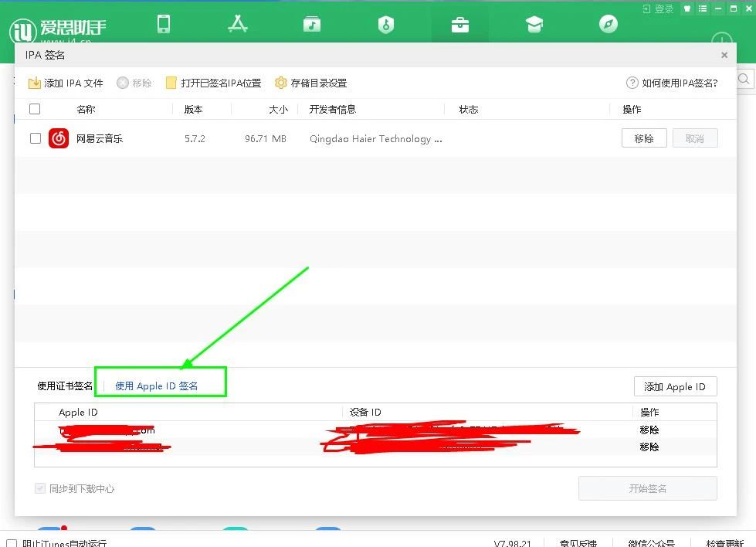
Task: Click the 版本 column header
Action: click(x=193, y=110)
